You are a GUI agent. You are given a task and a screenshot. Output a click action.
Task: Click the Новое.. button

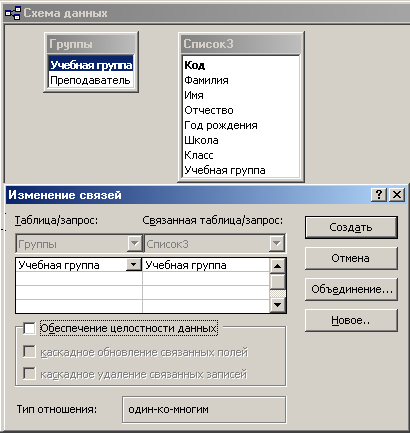351,320
